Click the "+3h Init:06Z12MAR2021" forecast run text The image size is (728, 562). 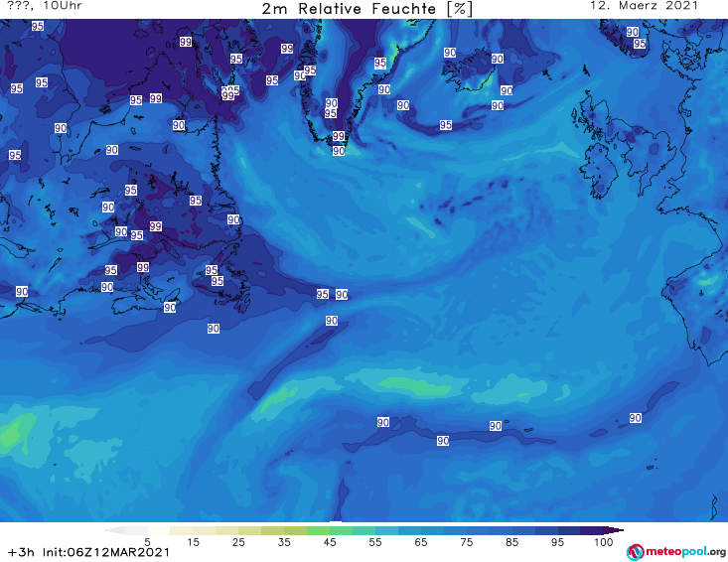pyautogui.click(x=88, y=552)
